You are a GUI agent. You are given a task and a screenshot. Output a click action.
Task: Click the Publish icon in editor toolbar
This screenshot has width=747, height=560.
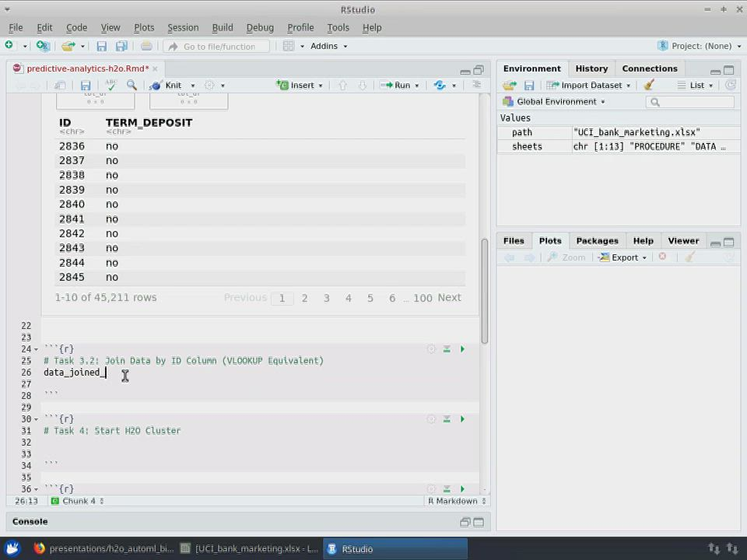[x=439, y=86]
